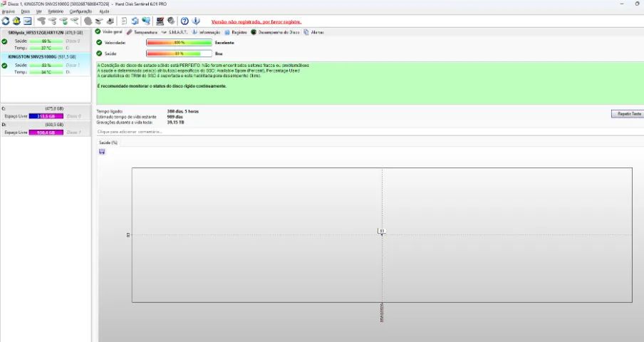Click the blue info about icon
The width and height of the screenshot is (644, 342).
[x=196, y=21]
